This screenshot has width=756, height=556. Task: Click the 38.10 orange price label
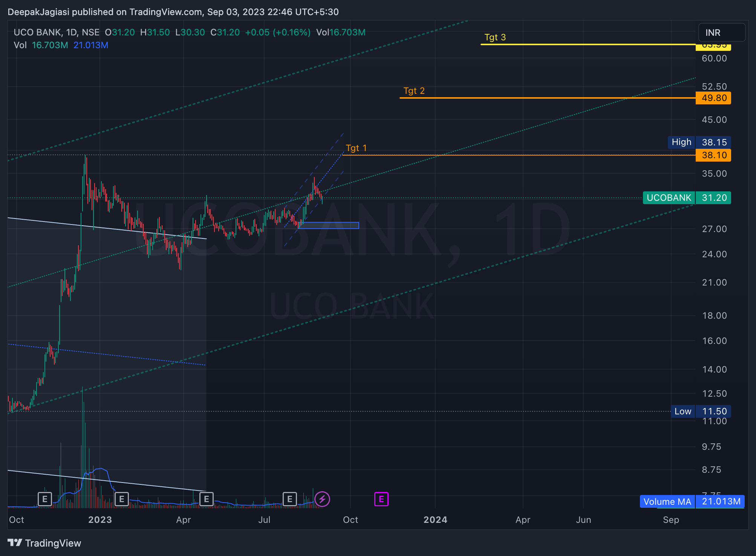[713, 155]
